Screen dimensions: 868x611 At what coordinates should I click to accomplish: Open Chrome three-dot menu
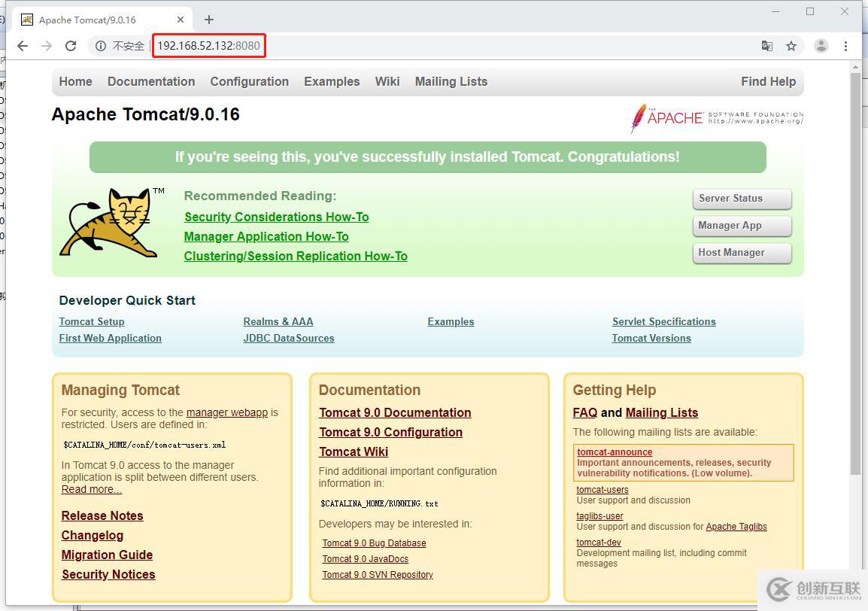click(845, 46)
